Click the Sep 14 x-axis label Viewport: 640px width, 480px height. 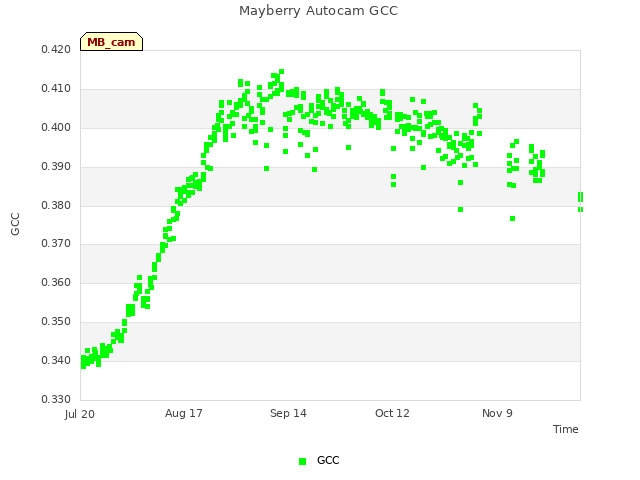coord(288,413)
